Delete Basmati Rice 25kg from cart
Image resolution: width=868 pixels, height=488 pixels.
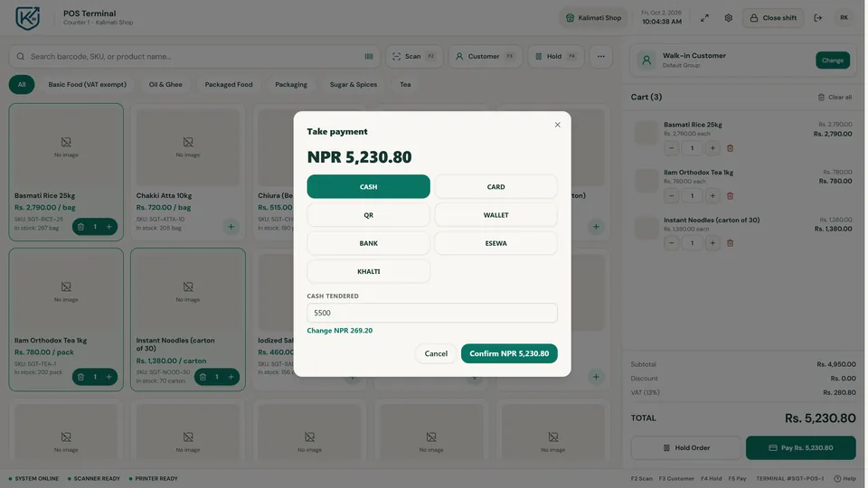click(731, 148)
